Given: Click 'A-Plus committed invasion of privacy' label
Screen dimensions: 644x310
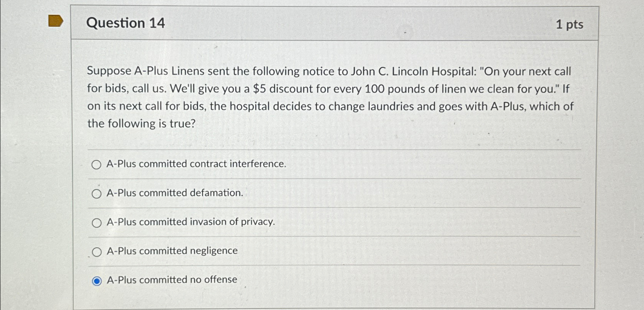Looking at the screenshot, I should (x=190, y=222).
